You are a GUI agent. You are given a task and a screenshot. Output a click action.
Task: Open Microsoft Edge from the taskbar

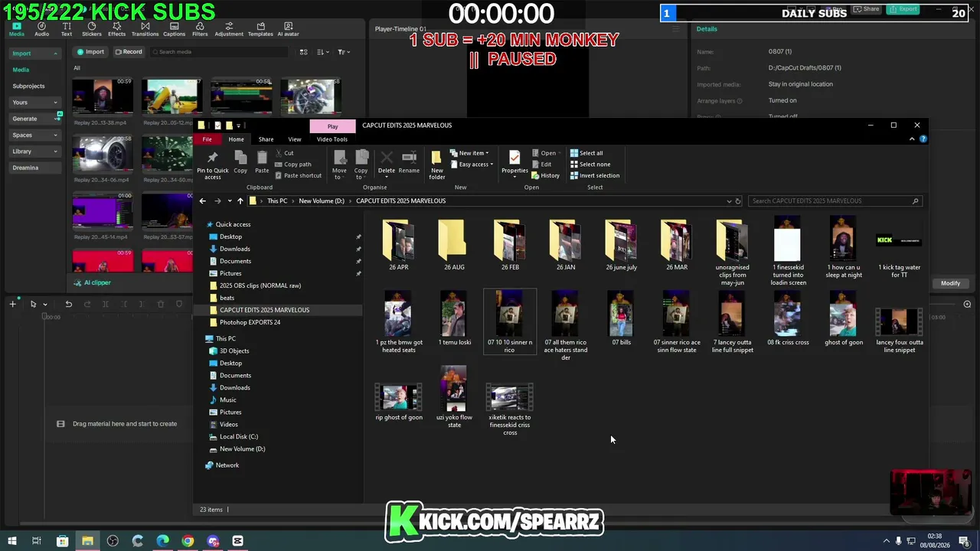click(x=162, y=541)
